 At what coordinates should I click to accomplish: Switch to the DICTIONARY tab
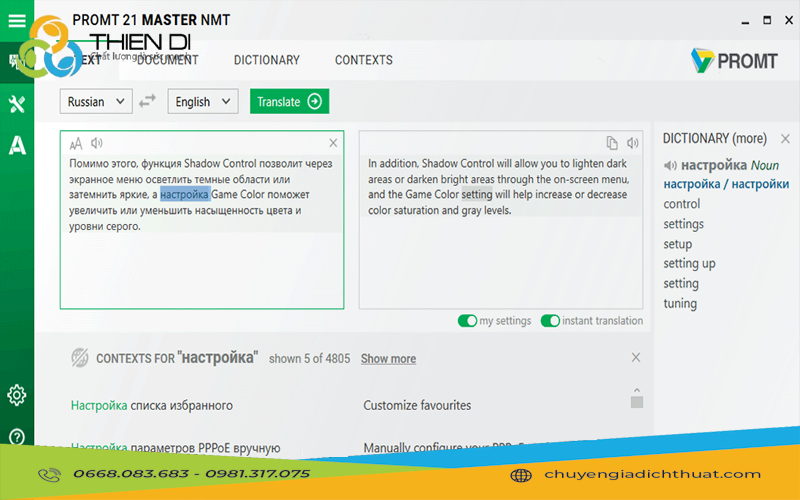pos(266,60)
